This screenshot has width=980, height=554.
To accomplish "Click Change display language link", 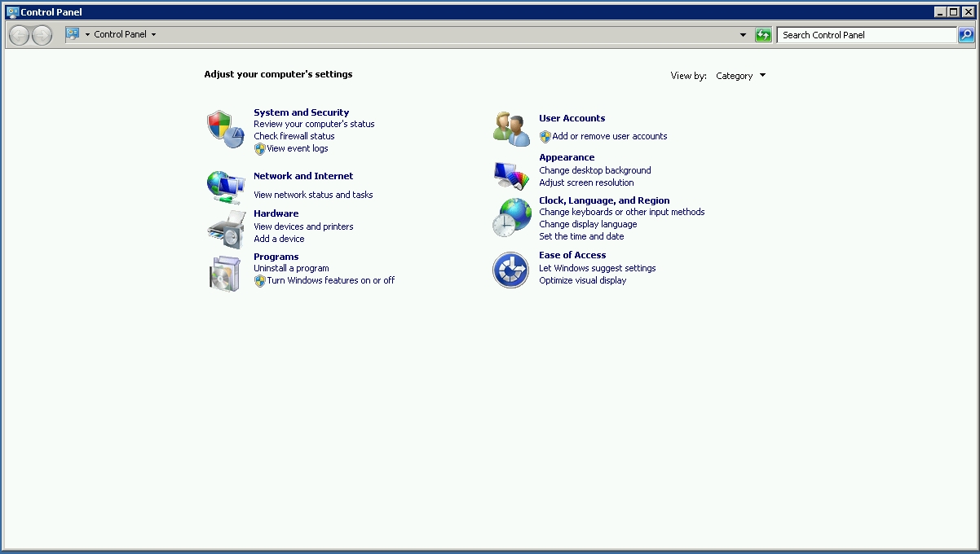I will pos(588,224).
